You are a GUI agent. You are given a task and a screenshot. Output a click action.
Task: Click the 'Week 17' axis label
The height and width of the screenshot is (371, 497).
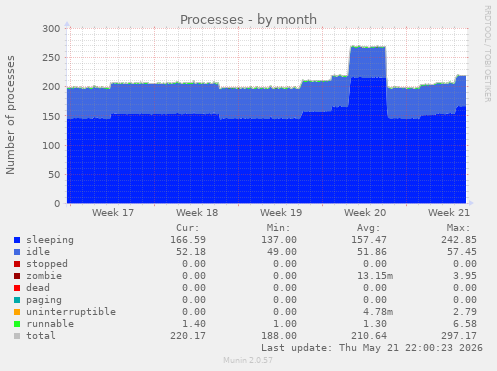pos(113,213)
